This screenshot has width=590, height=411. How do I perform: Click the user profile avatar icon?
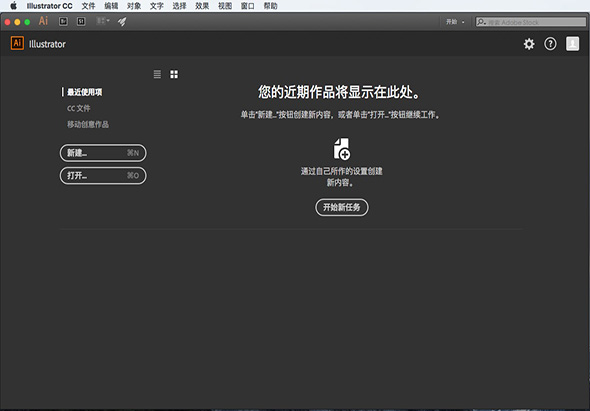[572, 44]
